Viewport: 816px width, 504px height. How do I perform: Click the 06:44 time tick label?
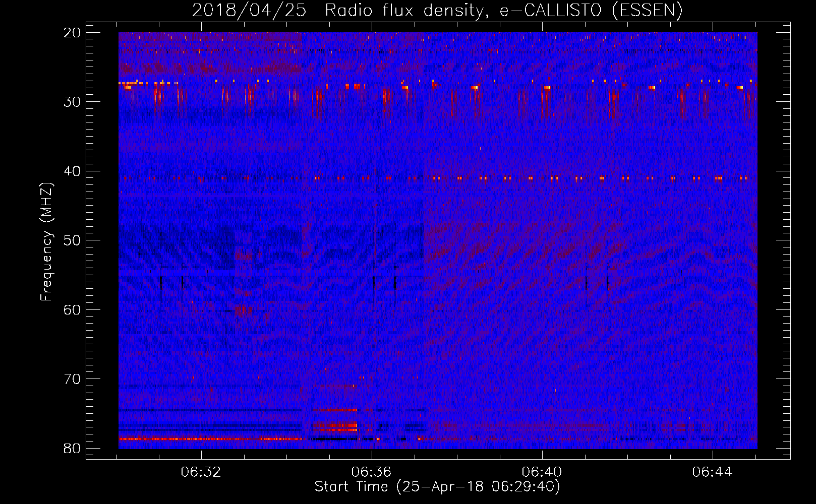click(712, 472)
